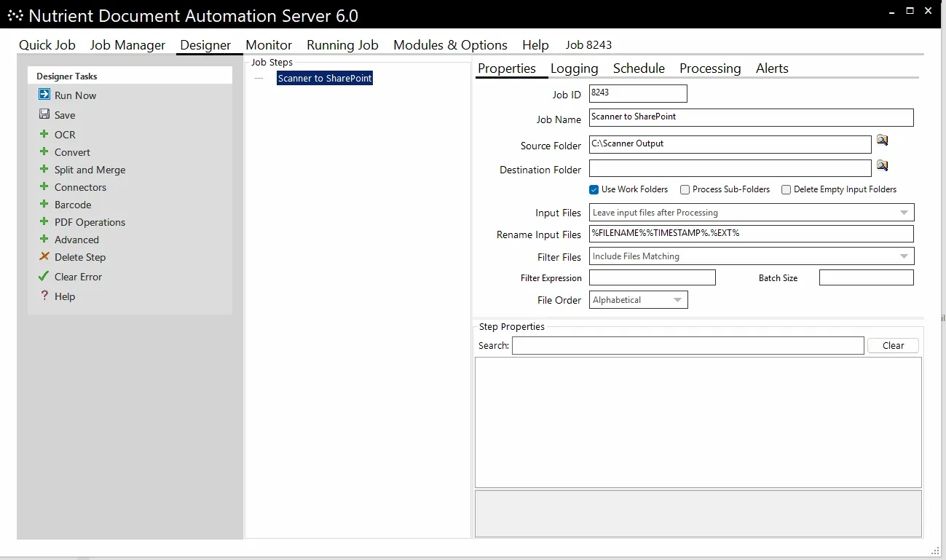This screenshot has width=946, height=560.
Task: Click the Run Now task link
Action: [75, 95]
